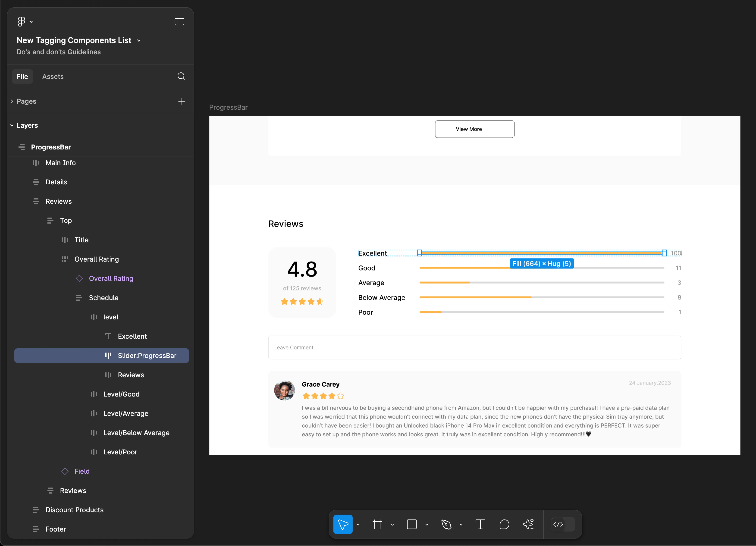
Task: Click the ProgressBar frame label on canvas
Action: point(228,107)
